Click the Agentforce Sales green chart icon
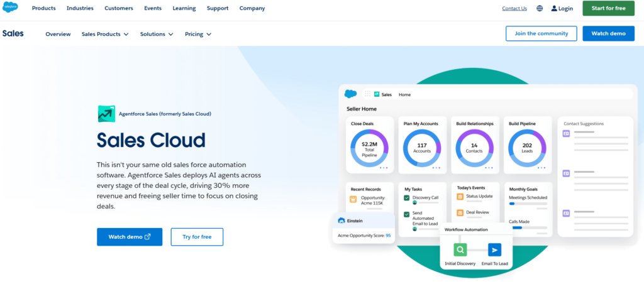 tap(106, 114)
